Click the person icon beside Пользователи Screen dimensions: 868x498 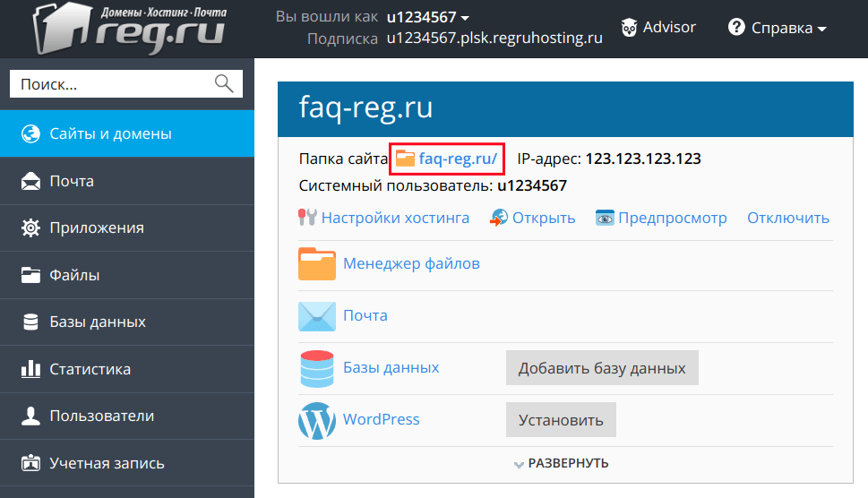tap(30, 416)
